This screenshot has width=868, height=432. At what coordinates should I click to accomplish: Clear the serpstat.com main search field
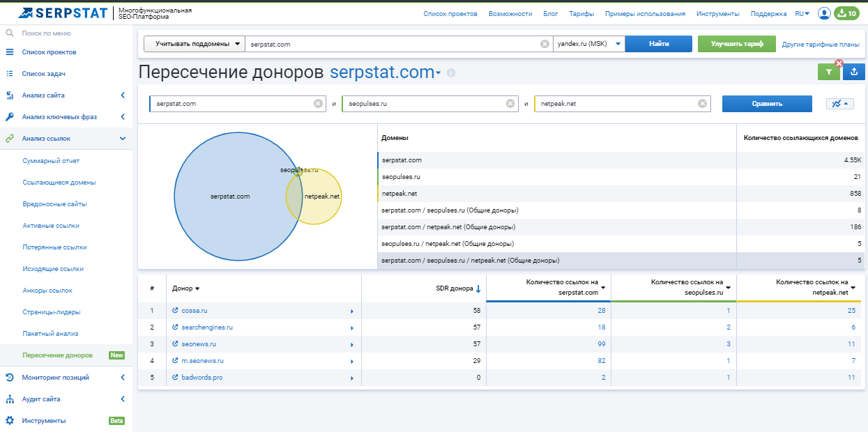(x=545, y=44)
